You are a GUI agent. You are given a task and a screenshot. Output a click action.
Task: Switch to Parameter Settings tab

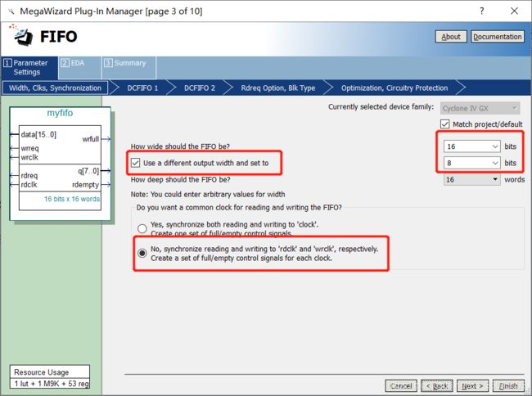click(x=29, y=67)
